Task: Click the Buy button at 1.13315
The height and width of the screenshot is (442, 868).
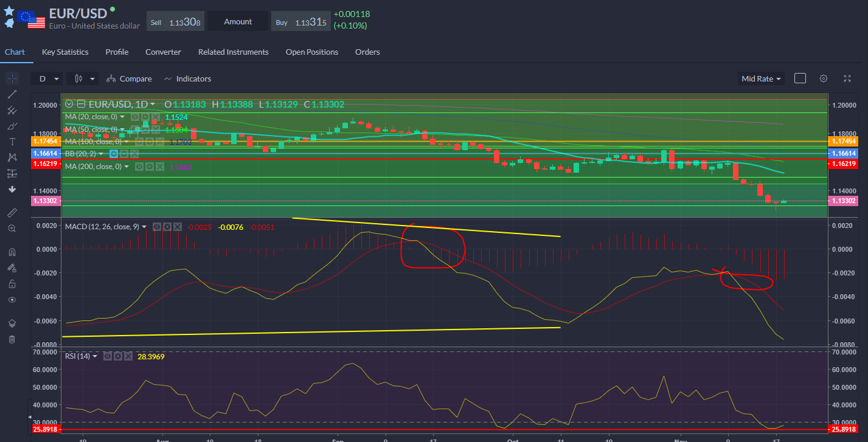Action: [x=300, y=20]
